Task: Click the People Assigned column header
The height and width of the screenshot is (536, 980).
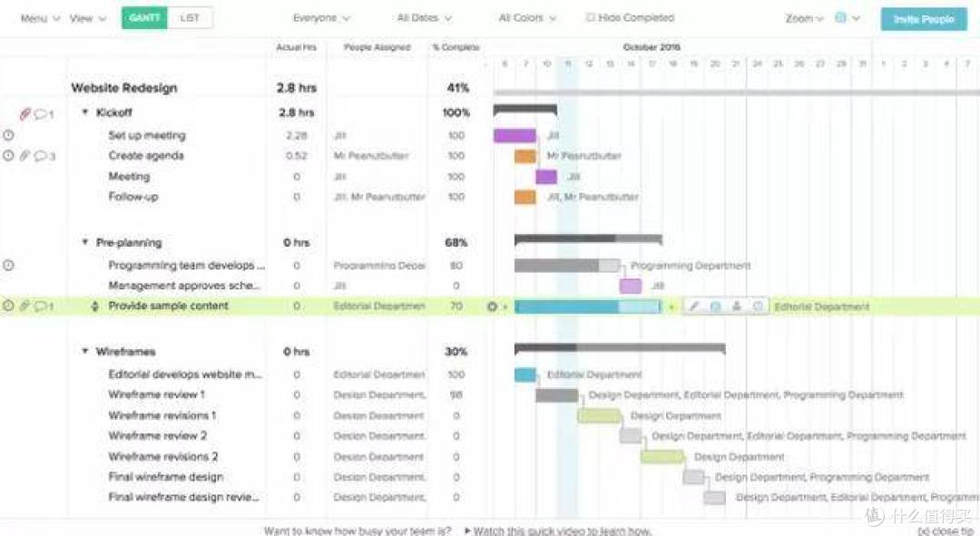Action: 377,47
